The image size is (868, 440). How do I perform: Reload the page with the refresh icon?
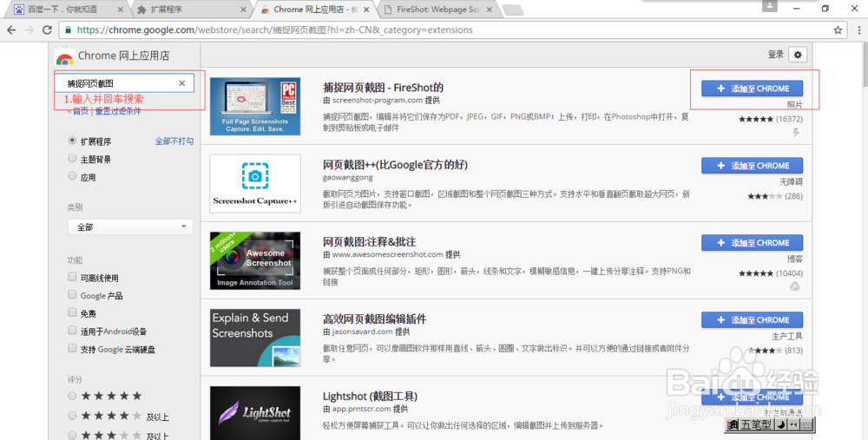[x=47, y=30]
